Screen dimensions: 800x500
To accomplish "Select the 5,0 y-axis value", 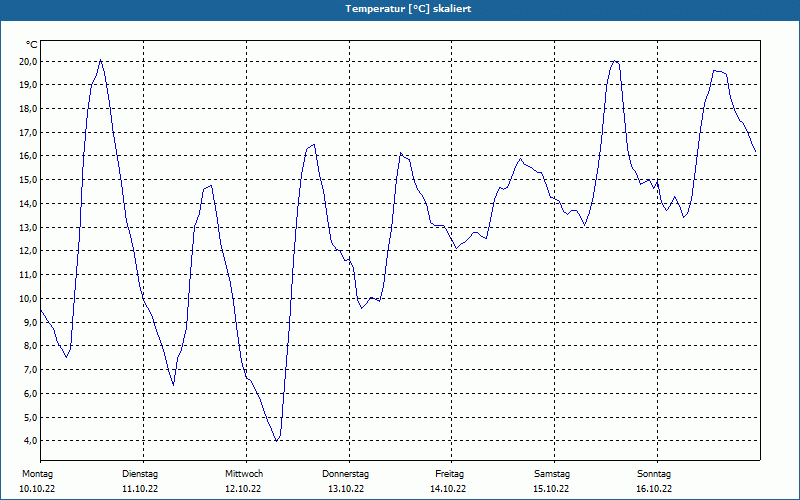I will 30,417.
